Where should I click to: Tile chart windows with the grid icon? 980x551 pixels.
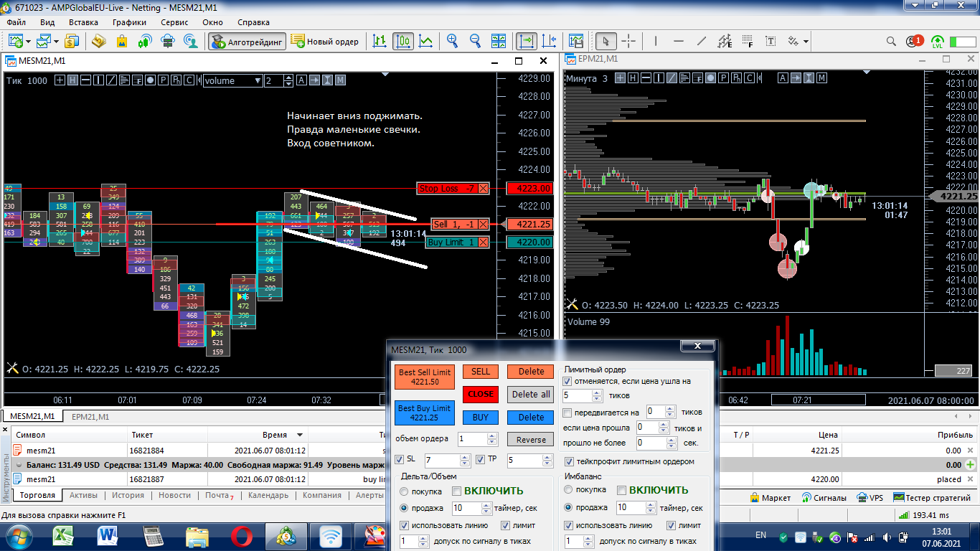pos(499,41)
